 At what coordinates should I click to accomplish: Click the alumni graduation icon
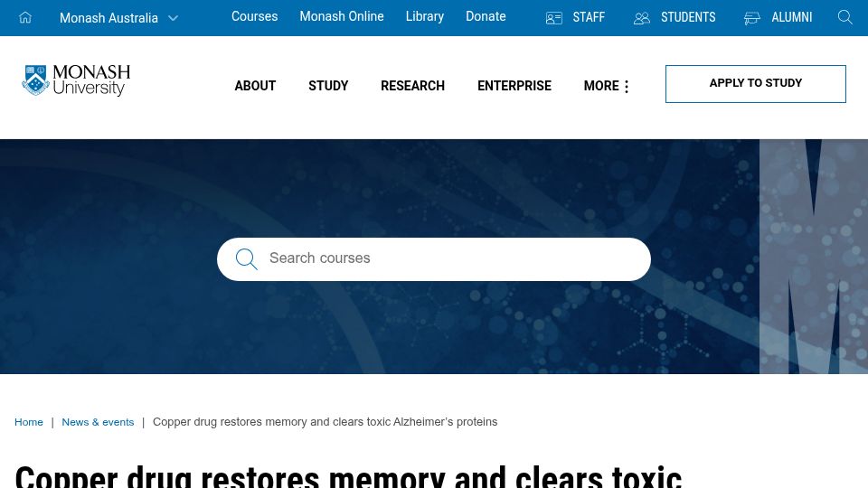coord(751,18)
